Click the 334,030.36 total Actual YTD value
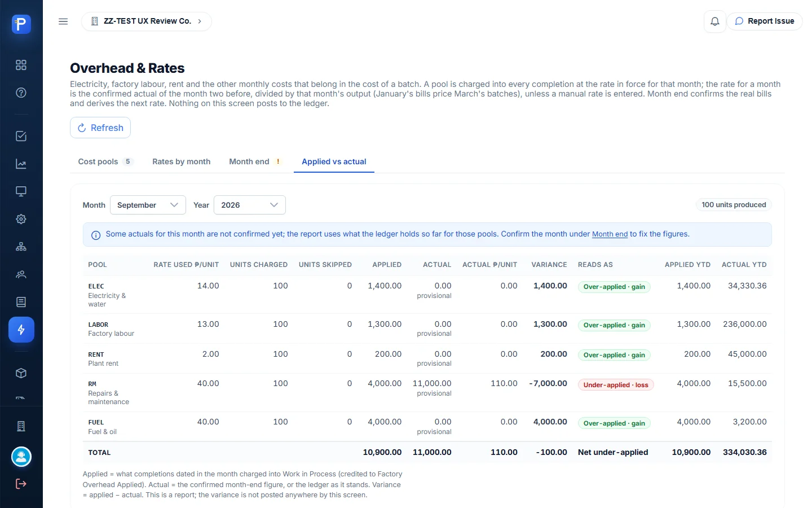The image size is (812, 508). tap(744, 452)
